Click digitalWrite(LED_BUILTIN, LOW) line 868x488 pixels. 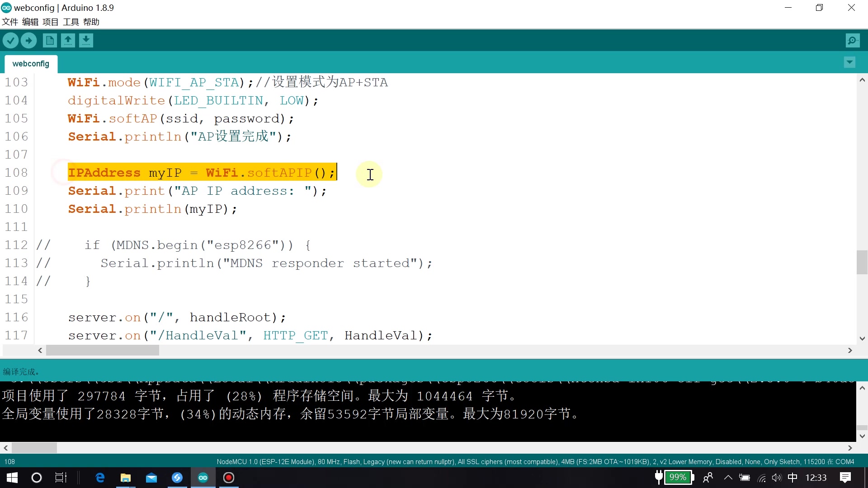tap(193, 101)
